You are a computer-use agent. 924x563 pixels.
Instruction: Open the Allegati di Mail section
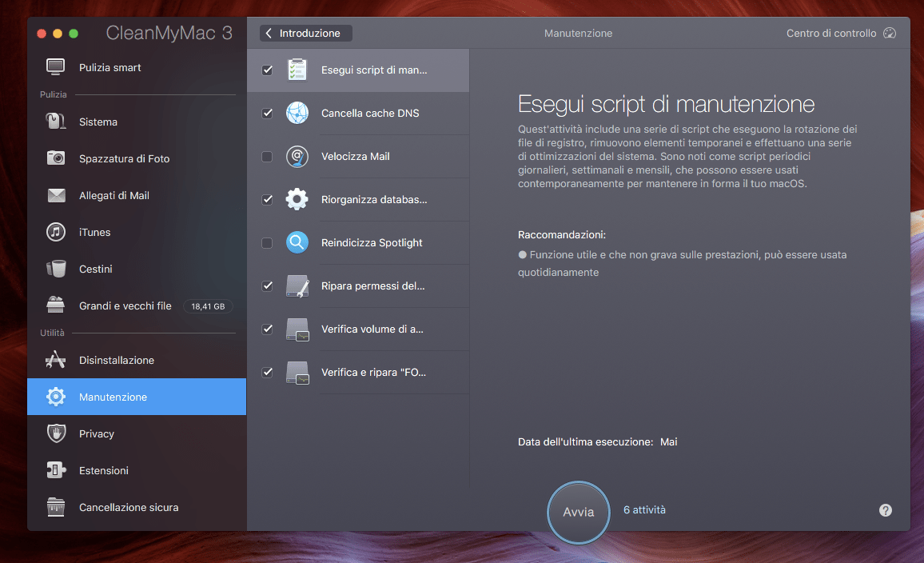[114, 195]
